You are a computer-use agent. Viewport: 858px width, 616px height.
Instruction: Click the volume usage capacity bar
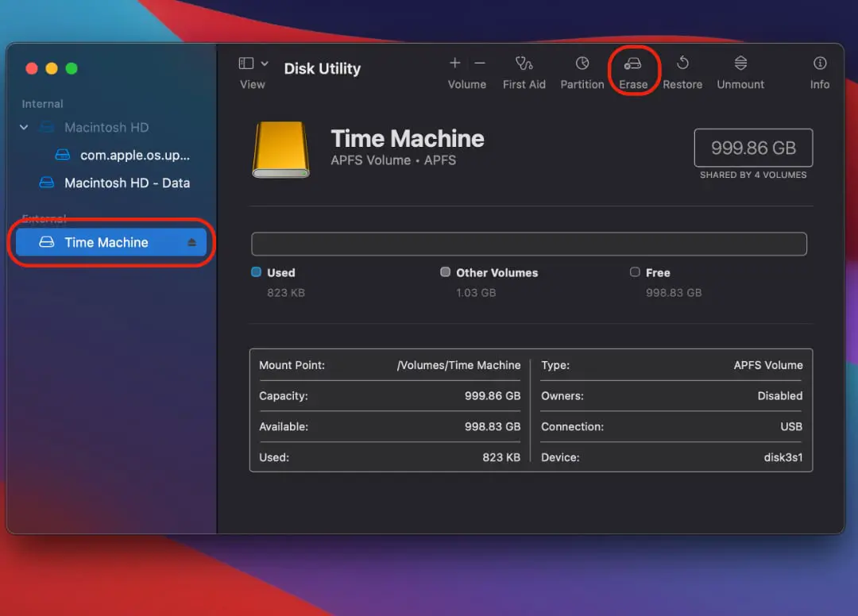529,244
